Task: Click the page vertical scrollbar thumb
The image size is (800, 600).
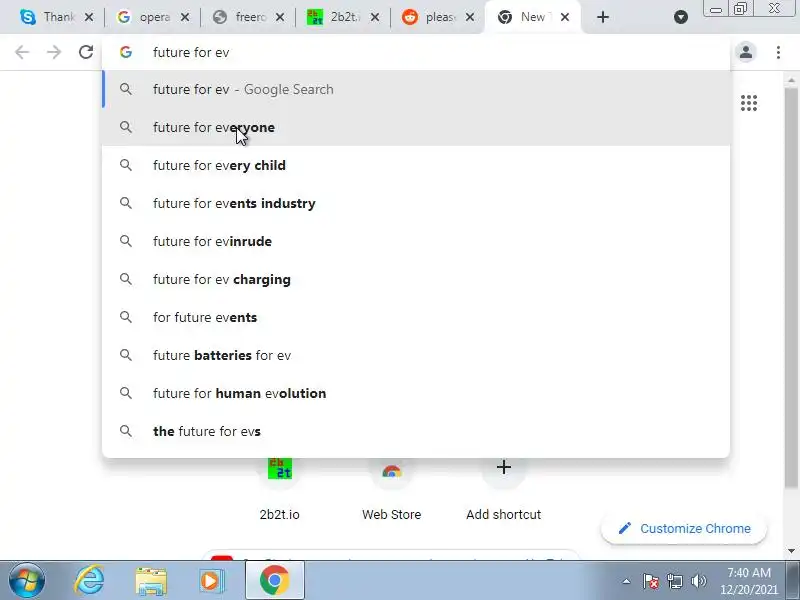Action: pos(791,287)
